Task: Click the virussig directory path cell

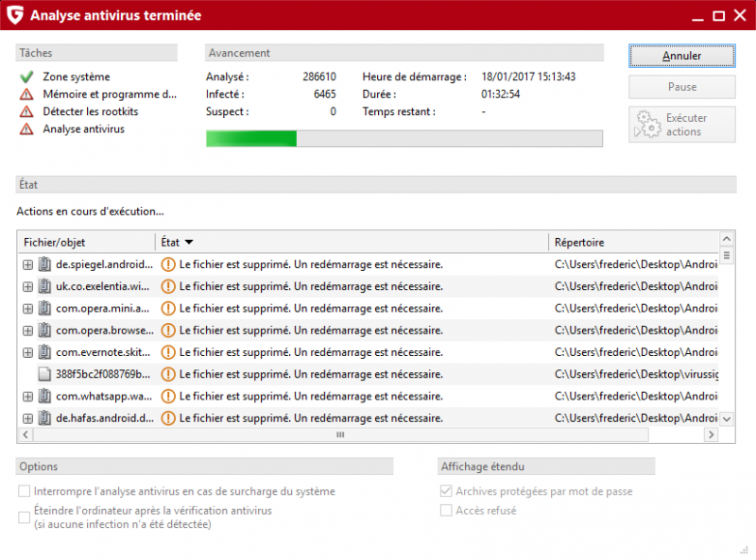Action: tap(636, 374)
